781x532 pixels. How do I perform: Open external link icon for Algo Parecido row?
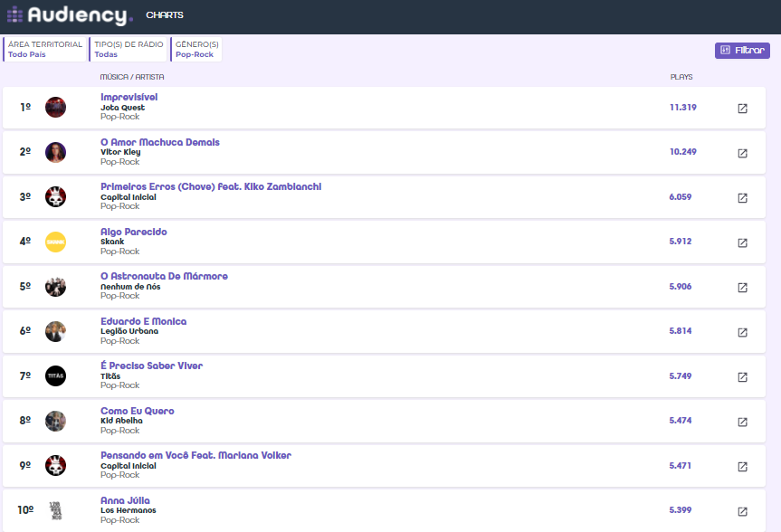(742, 243)
